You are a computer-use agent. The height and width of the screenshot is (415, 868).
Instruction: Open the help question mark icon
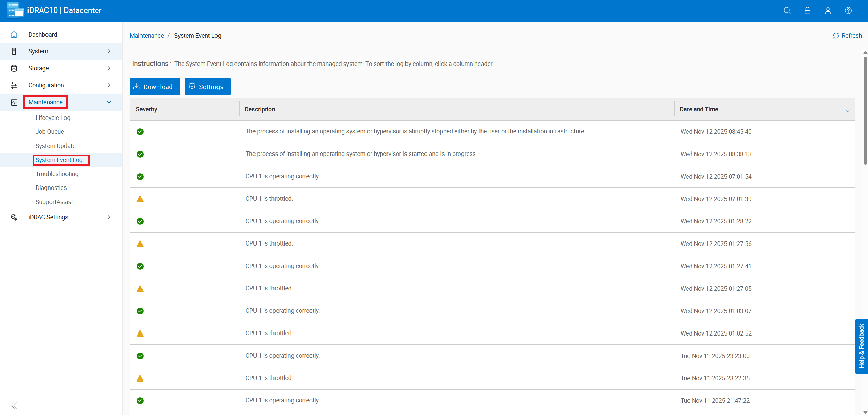tap(848, 11)
